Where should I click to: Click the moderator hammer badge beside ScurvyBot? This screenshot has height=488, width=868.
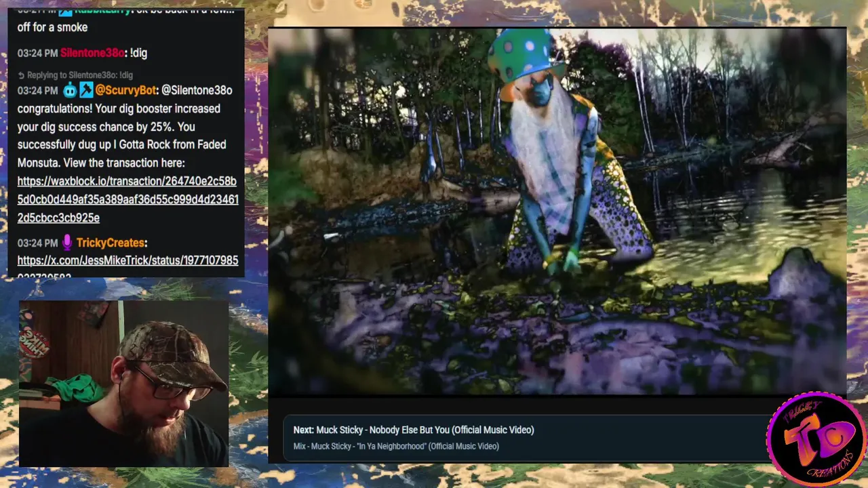point(86,90)
